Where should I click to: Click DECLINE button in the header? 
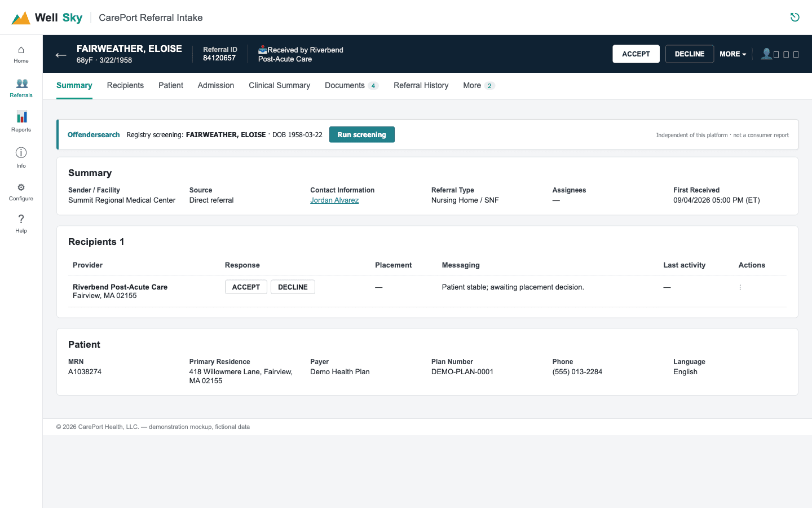pos(690,54)
